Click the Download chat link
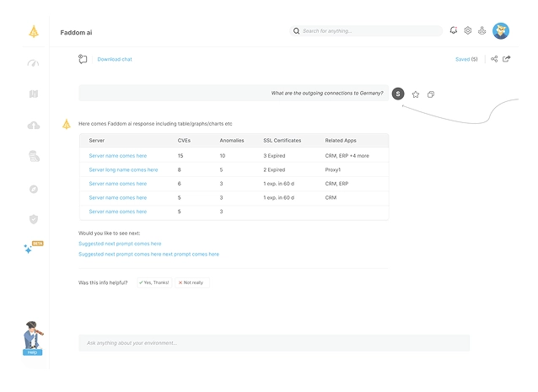 [x=115, y=59]
